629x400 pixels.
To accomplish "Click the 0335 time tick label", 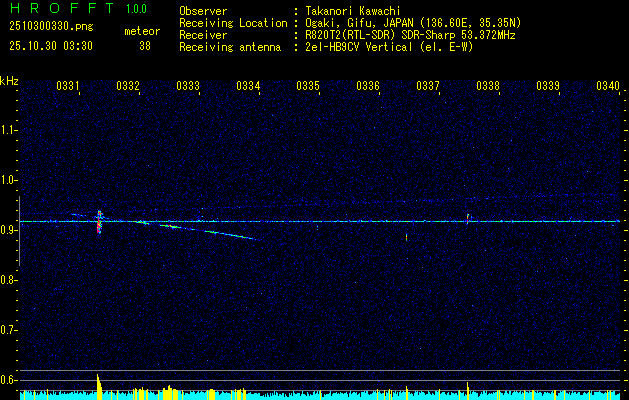I will 308,85.
